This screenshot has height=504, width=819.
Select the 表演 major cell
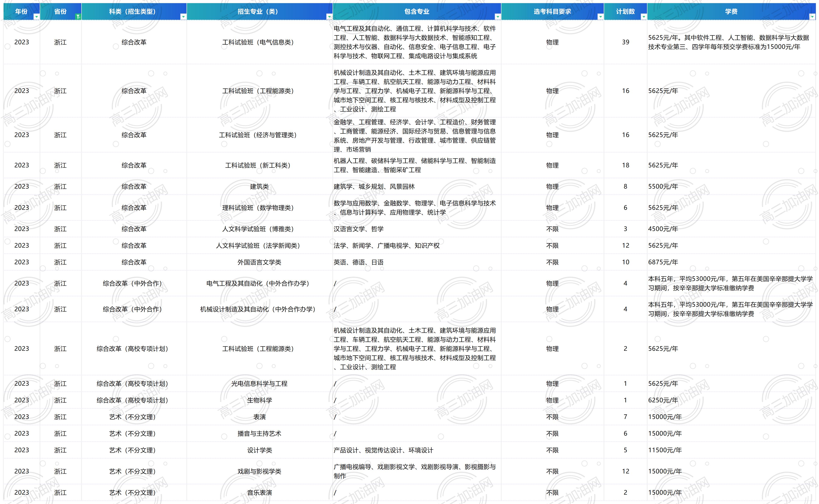click(x=260, y=417)
